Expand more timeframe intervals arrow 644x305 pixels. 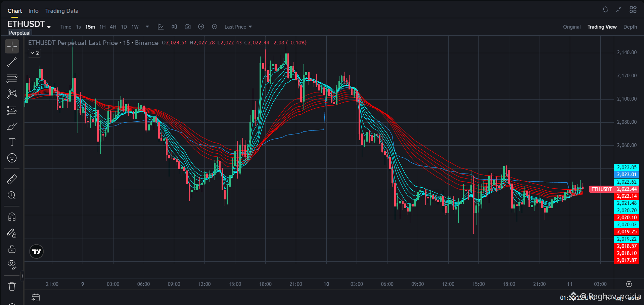pos(147,27)
